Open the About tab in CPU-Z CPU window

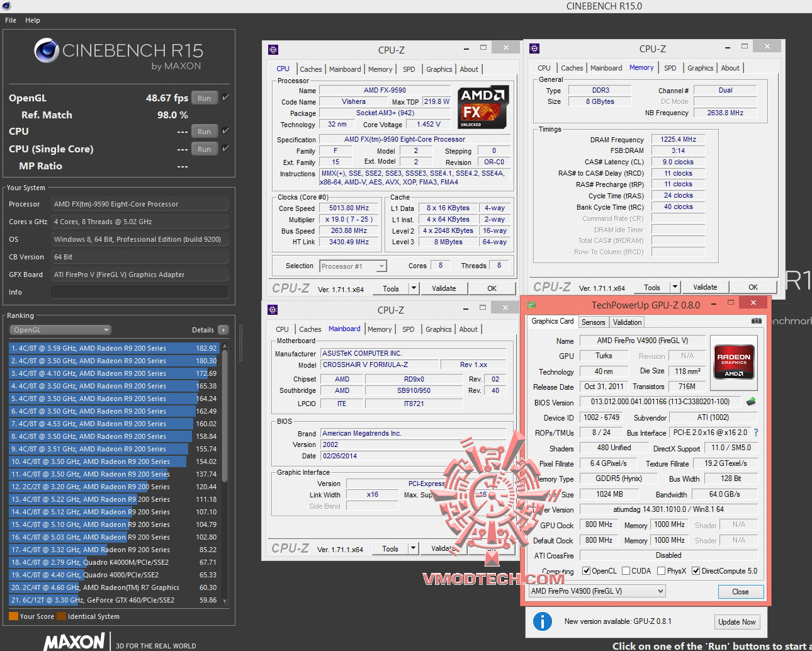[x=469, y=69]
